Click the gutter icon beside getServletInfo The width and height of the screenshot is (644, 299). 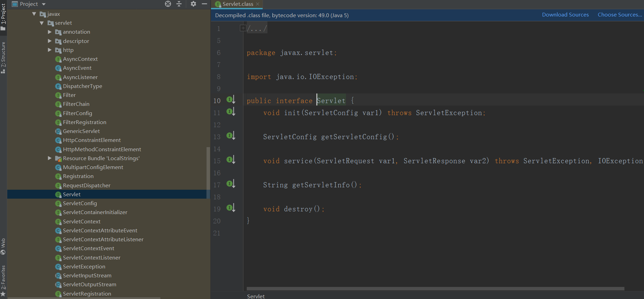click(231, 184)
